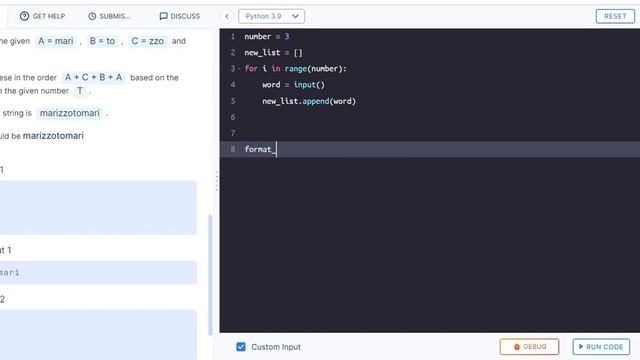Click the first sample input box
This screenshot has width=640, height=360.
click(x=98, y=207)
